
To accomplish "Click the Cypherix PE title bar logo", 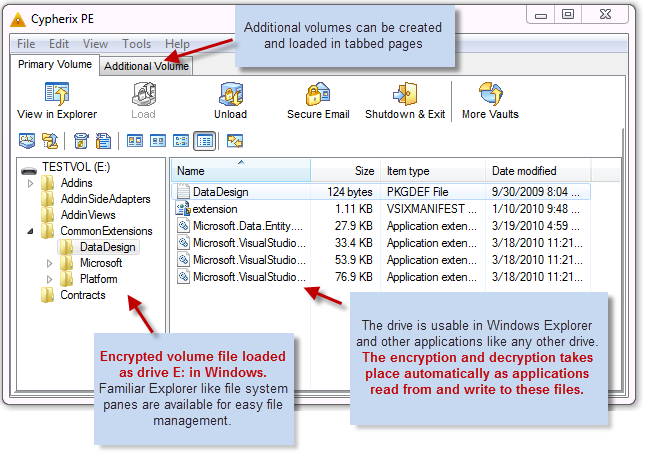I will coord(18,20).
